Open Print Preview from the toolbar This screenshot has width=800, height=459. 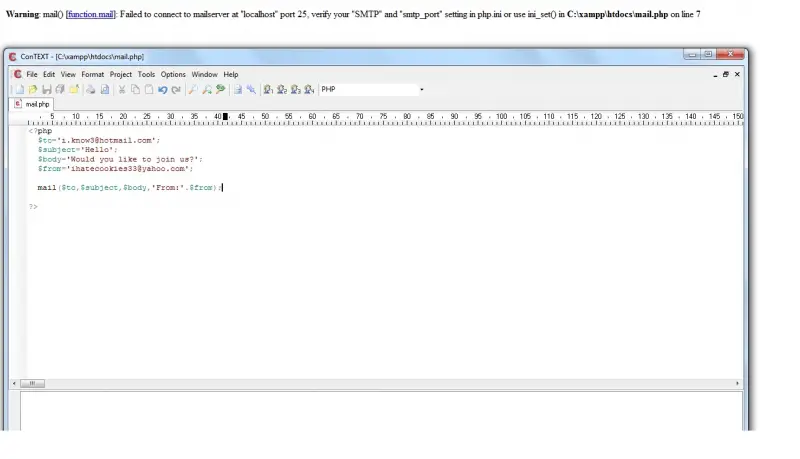pyautogui.click(x=105, y=90)
